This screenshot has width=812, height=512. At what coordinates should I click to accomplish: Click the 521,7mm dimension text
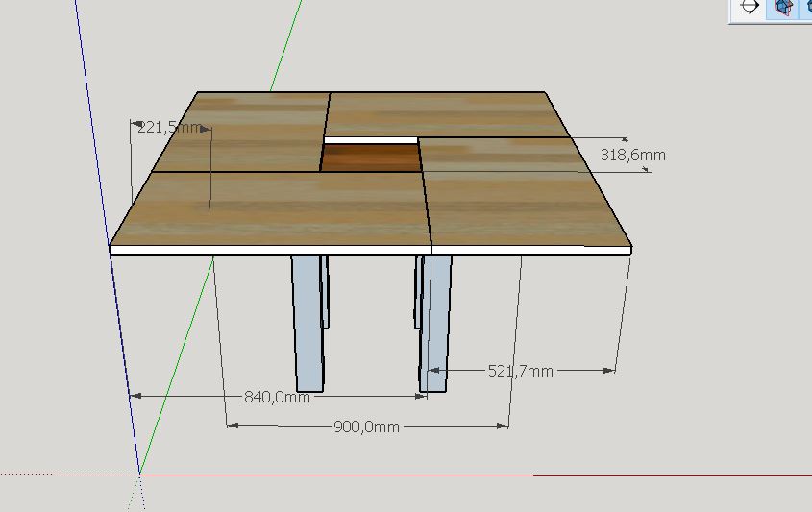[x=520, y=371]
